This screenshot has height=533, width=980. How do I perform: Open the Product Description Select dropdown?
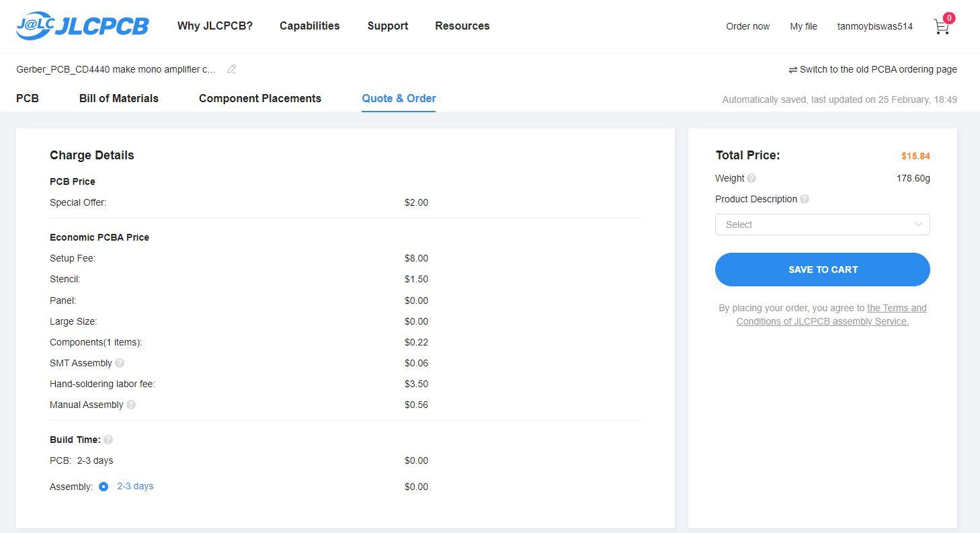823,224
